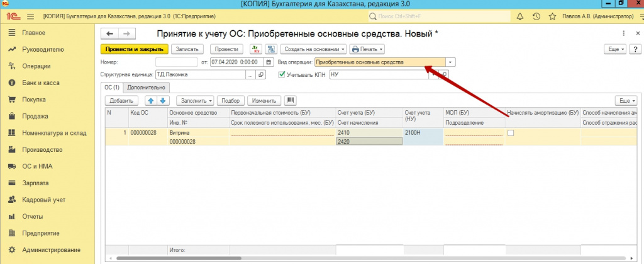Click user name Павлов А.В. (Администратор)
Image resolution: width=644 pixels, height=264 pixels.
[599, 17]
